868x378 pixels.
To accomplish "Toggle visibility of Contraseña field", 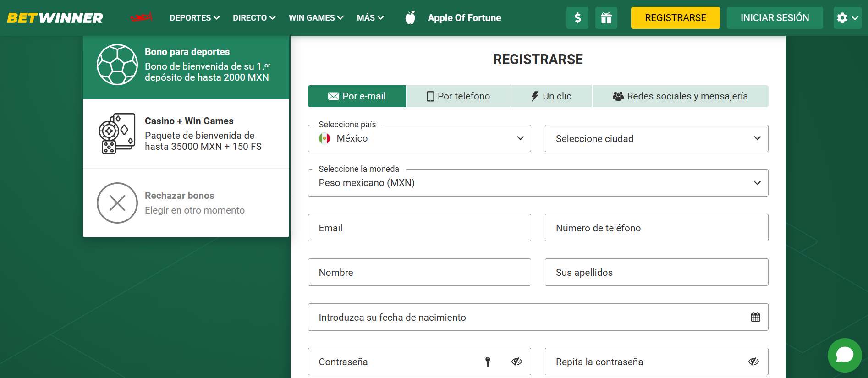I will [516, 362].
